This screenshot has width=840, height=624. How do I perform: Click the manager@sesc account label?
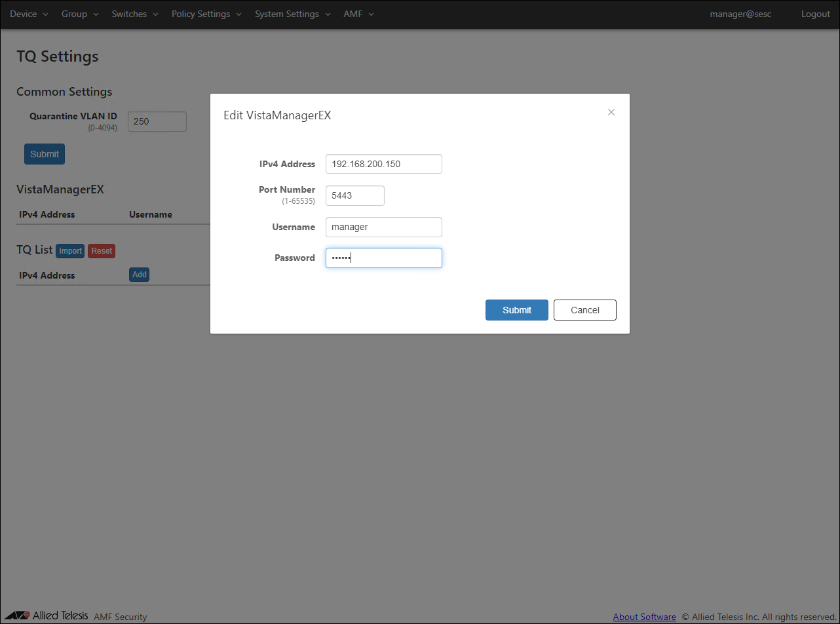740,14
